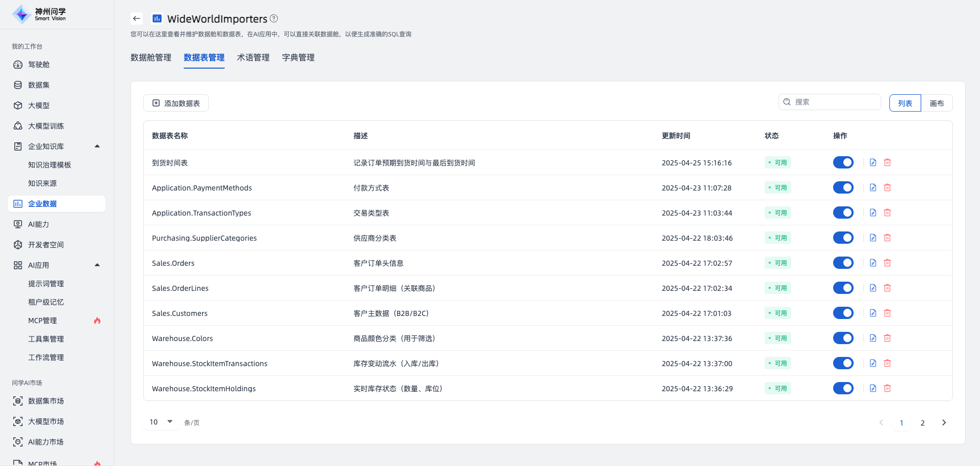
Task: Delete the Sales.Orders row
Action: pyautogui.click(x=887, y=263)
